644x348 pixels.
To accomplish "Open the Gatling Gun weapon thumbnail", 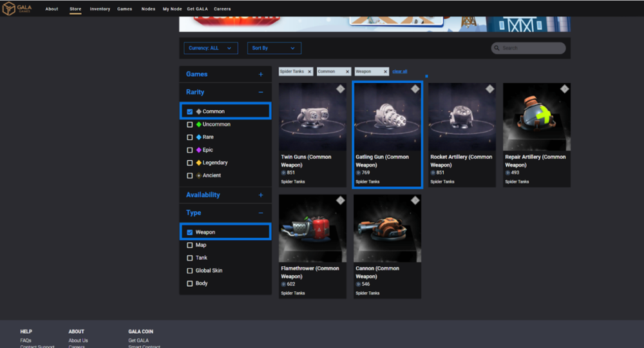I will pyautogui.click(x=387, y=117).
